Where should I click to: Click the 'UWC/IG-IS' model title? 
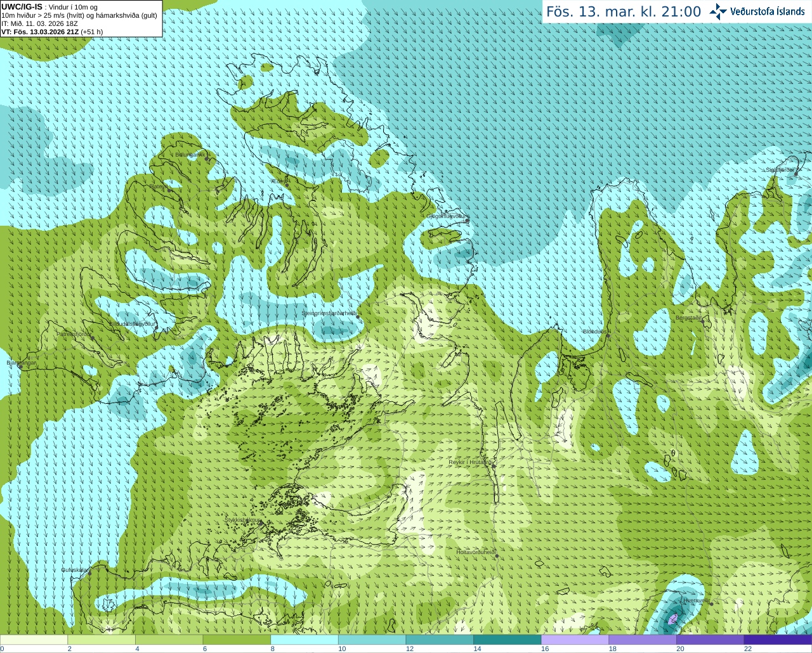coord(22,6)
